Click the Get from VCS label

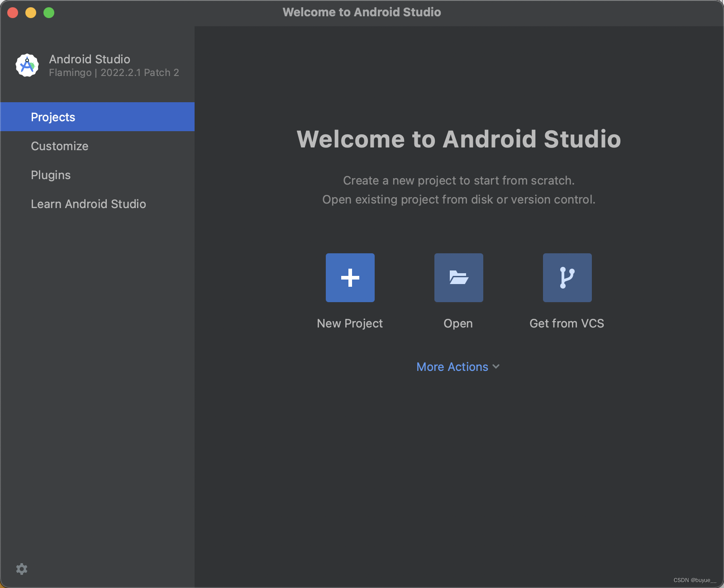pyautogui.click(x=567, y=323)
